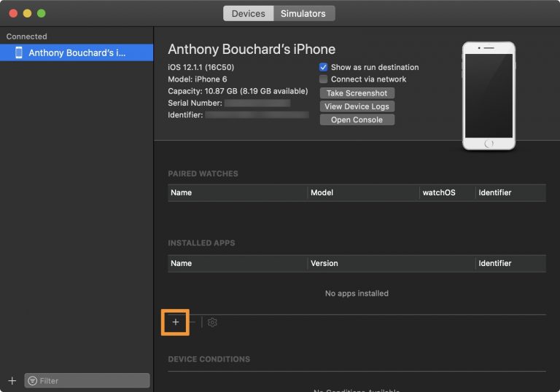Screen dimensions: 560x392
Task: Disable Show as run destination checkbox
Action: click(x=323, y=67)
